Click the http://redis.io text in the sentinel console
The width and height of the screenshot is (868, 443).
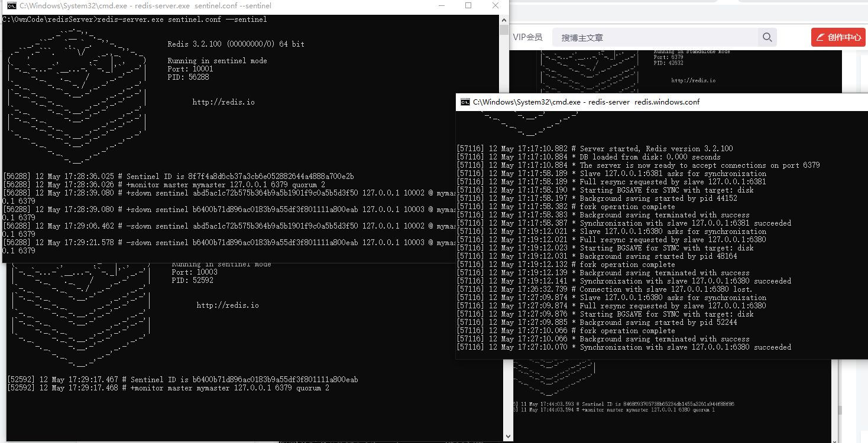pos(224,102)
